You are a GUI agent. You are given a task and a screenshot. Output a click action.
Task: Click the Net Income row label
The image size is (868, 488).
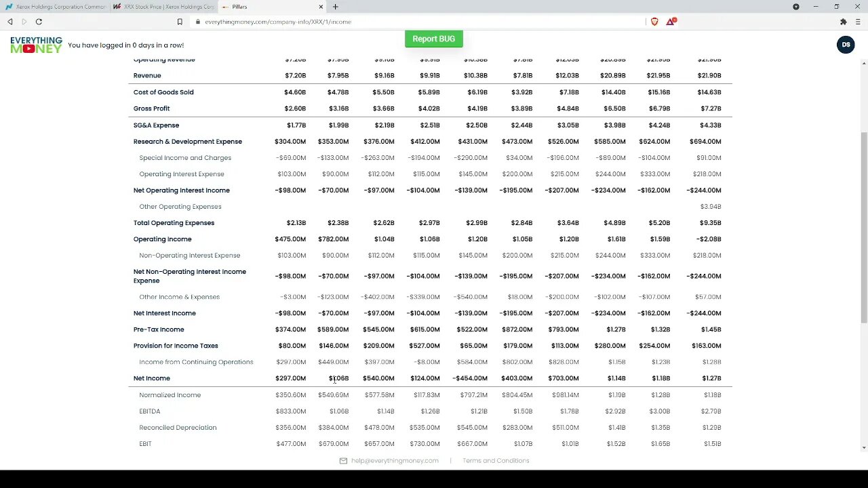click(152, 378)
